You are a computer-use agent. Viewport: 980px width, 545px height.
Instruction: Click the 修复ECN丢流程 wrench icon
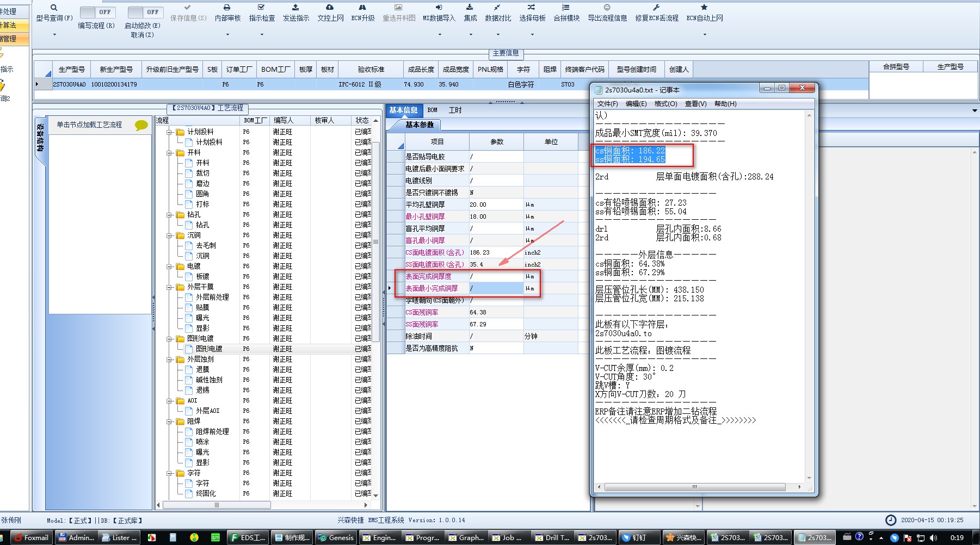(656, 8)
